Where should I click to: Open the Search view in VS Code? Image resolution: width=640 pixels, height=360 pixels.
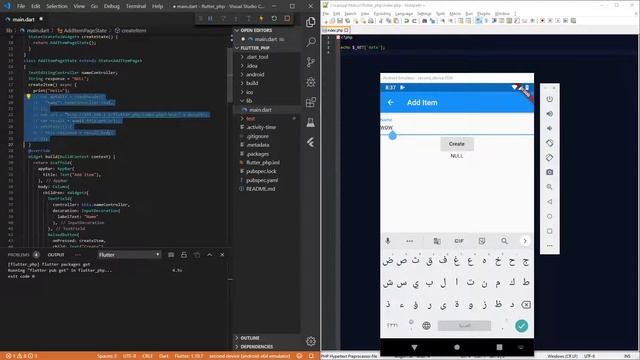311,42
